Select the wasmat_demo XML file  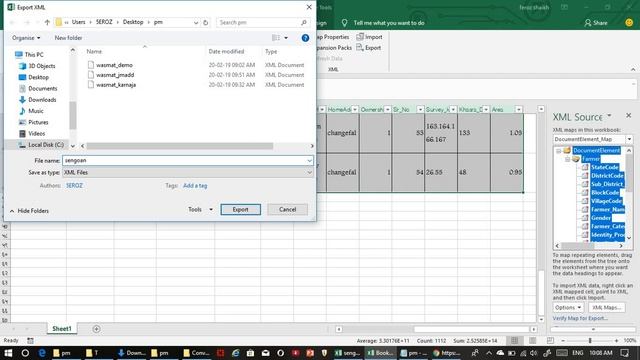point(114,65)
